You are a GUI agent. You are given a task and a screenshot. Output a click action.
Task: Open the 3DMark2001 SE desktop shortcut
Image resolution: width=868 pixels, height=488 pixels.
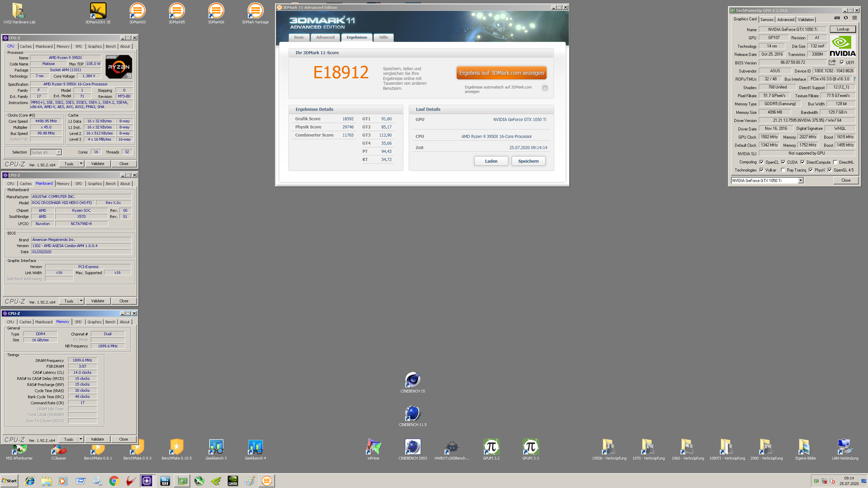point(98,14)
